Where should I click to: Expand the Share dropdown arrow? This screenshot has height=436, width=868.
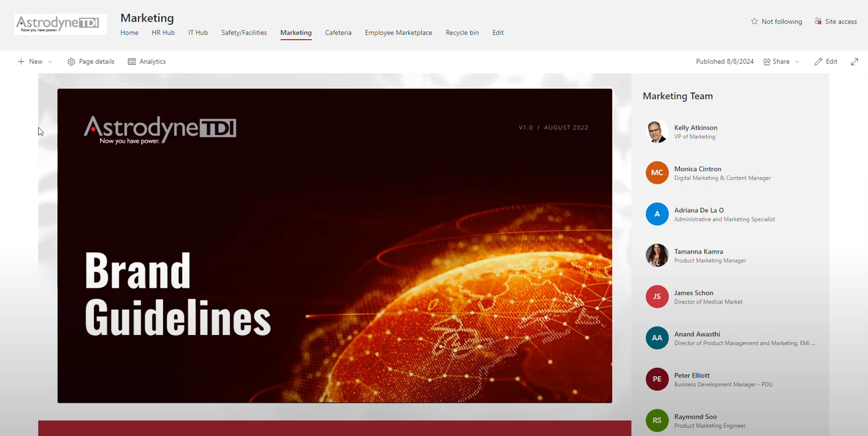(x=796, y=62)
